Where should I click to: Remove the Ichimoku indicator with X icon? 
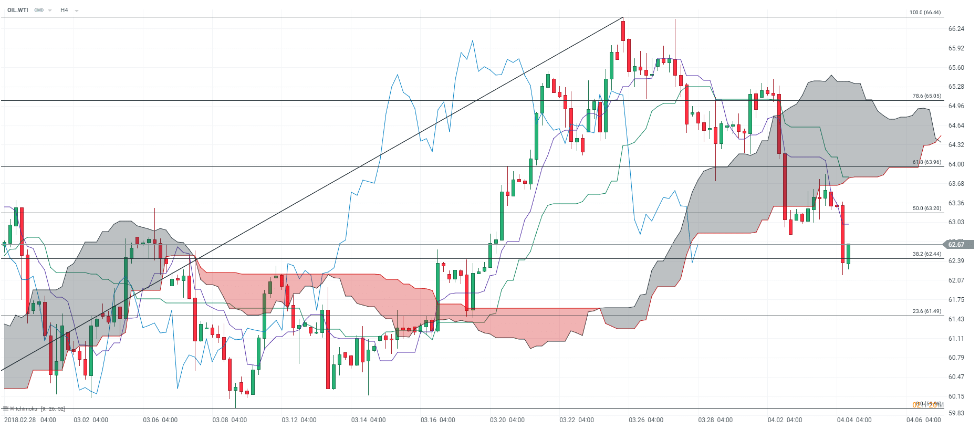tap(12, 408)
